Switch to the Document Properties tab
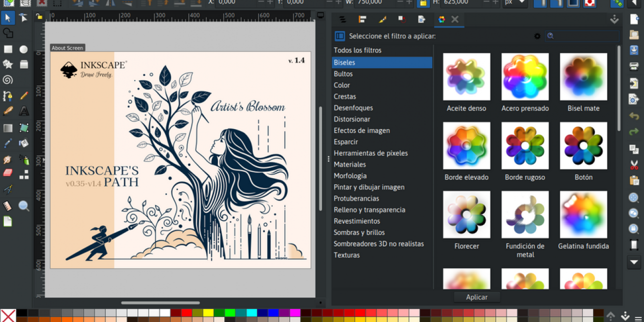The width and height of the screenshot is (644, 322). pyautogui.click(x=421, y=19)
